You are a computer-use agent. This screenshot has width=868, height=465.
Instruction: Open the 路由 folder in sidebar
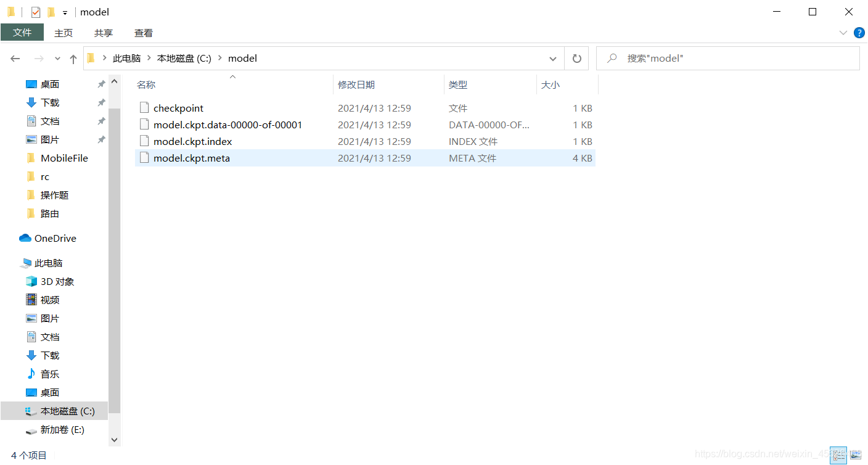pos(50,213)
